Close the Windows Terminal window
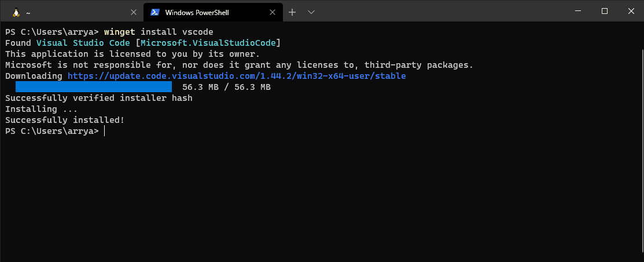 click(631, 11)
